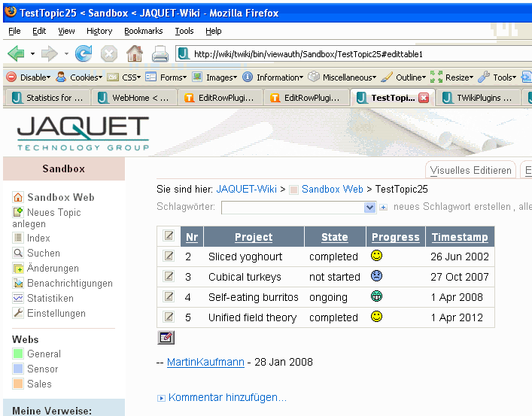Click the edit icon for Cubical turkeys row

[169, 277]
